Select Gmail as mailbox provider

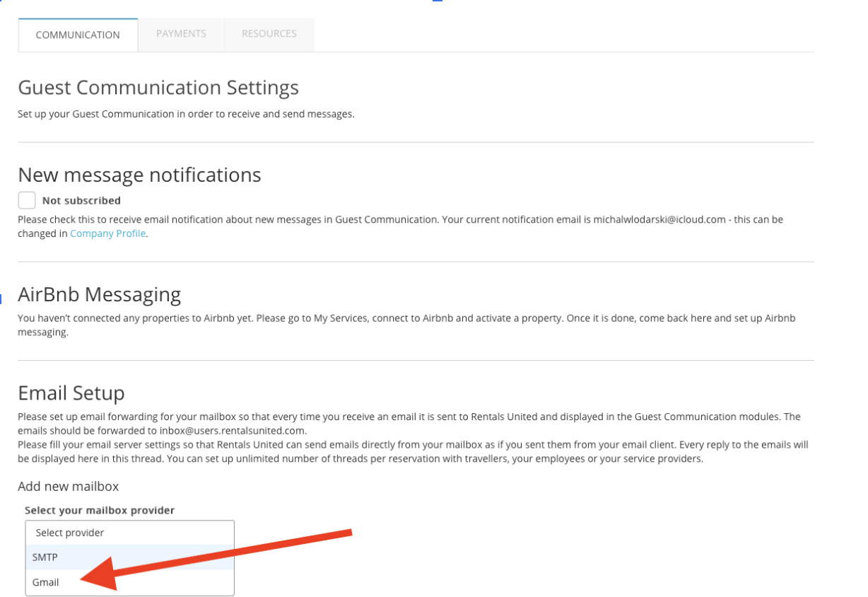tap(129, 582)
